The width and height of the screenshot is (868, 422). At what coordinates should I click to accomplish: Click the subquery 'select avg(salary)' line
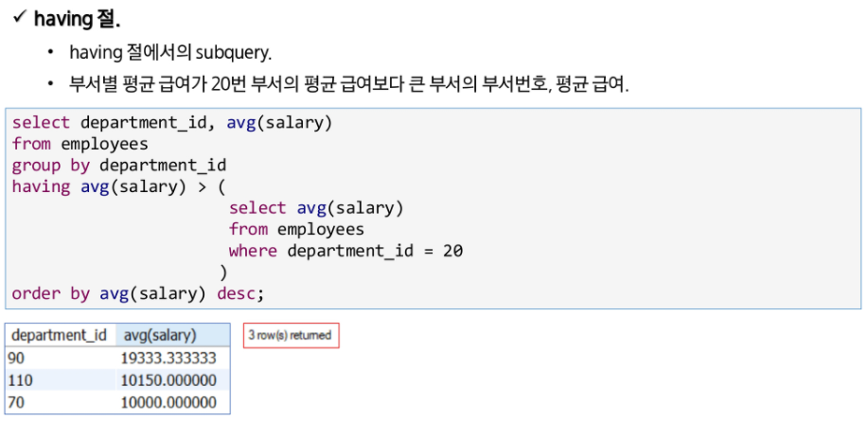pos(316,208)
